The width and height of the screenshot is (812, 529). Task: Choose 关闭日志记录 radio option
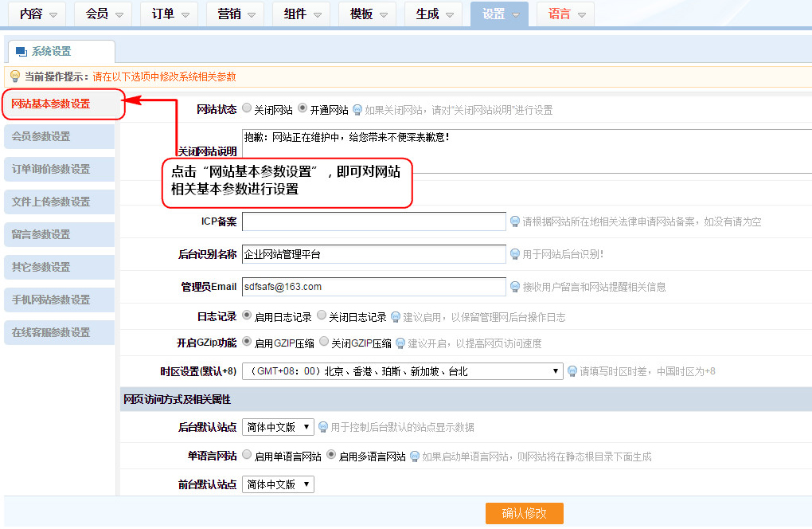click(322, 315)
